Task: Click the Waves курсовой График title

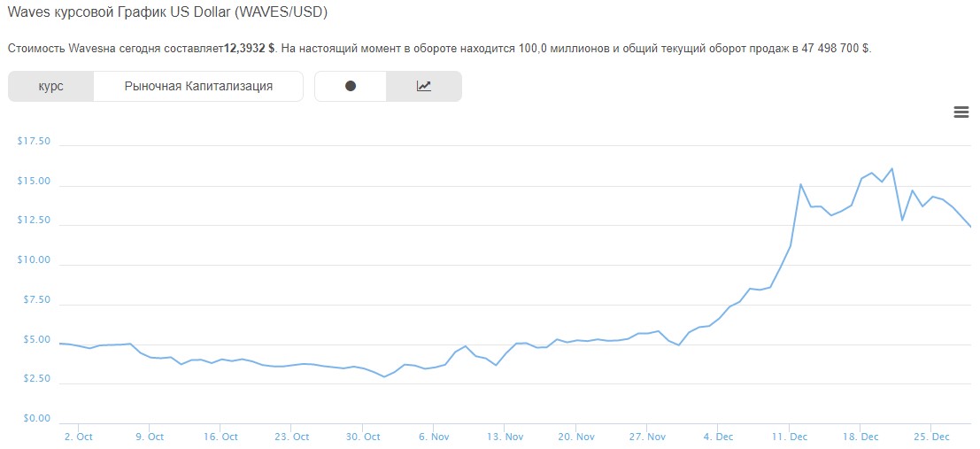Action: click(167, 13)
